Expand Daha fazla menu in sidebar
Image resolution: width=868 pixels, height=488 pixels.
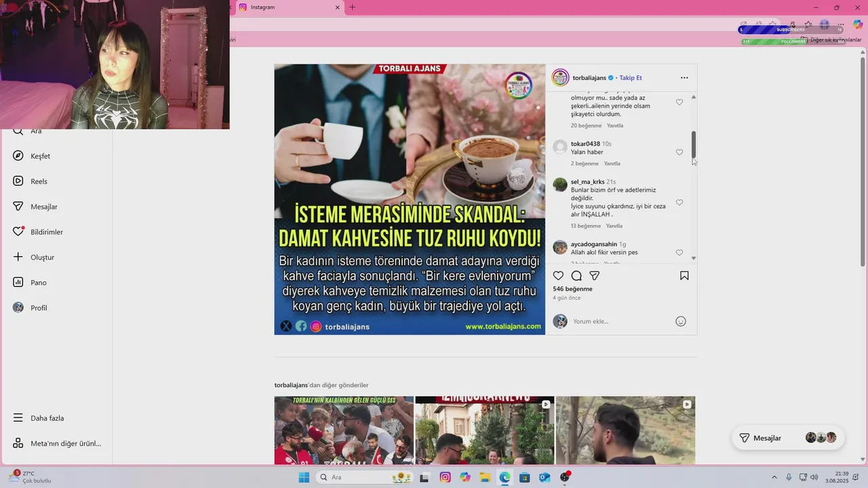[x=39, y=418]
